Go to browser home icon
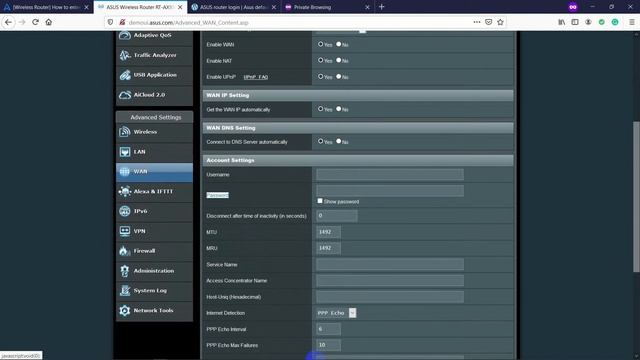The width and height of the screenshot is (640, 360). pyautogui.click(x=49, y=22)
